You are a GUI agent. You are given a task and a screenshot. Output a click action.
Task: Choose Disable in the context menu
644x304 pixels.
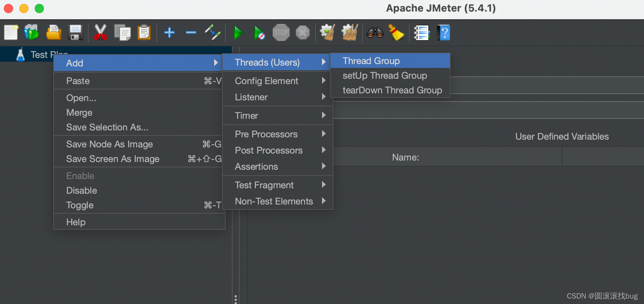coord(139,190)
